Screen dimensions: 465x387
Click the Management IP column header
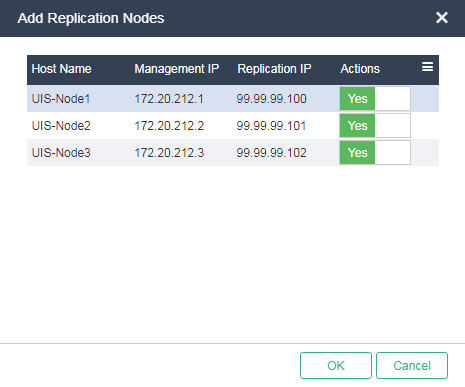(177, 69)
